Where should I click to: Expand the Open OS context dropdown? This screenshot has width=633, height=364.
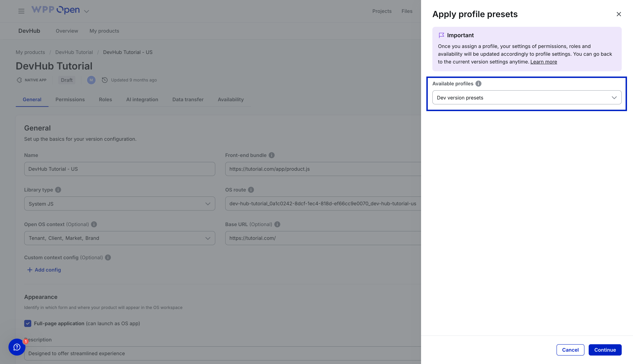[119, 238]
